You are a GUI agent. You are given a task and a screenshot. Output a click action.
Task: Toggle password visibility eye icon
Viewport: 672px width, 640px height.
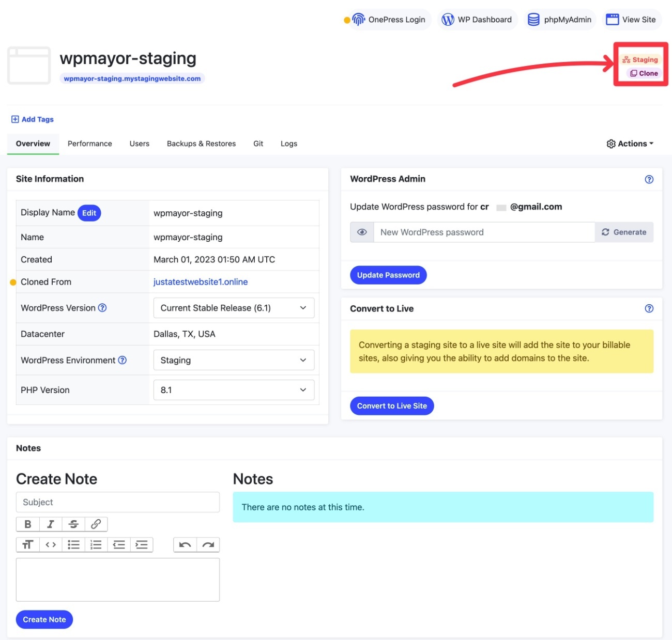click(362, 232)
